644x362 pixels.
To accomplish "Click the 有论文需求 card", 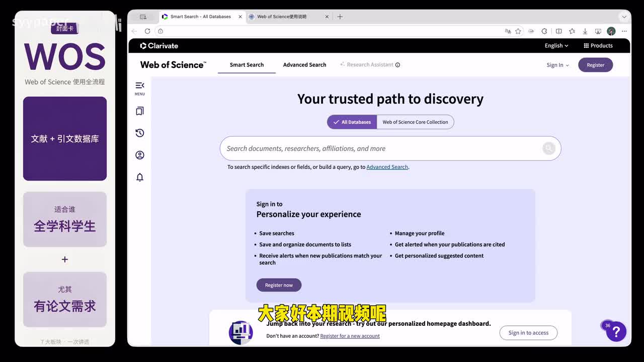I will [x=65, y=300].
